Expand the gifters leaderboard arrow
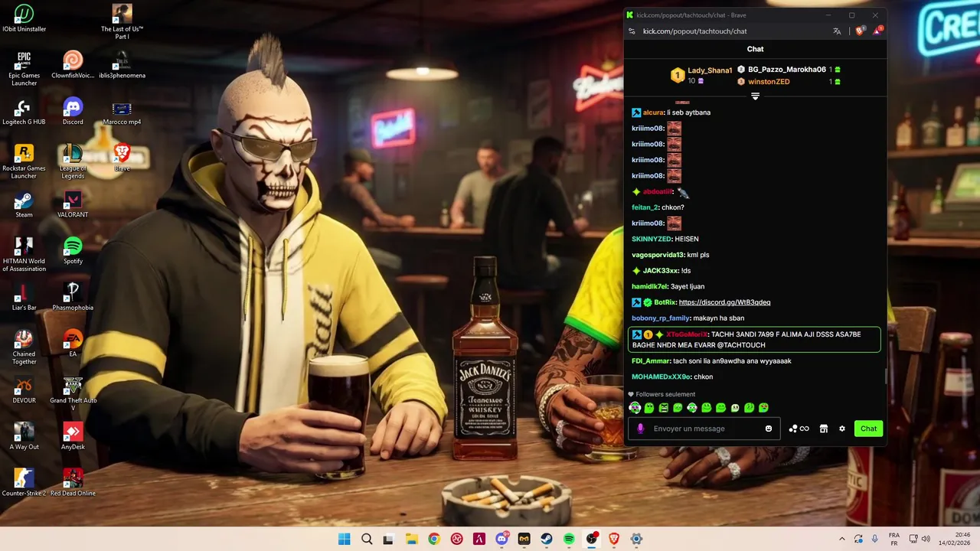This screenshot has height=551, width=980. 755,96
